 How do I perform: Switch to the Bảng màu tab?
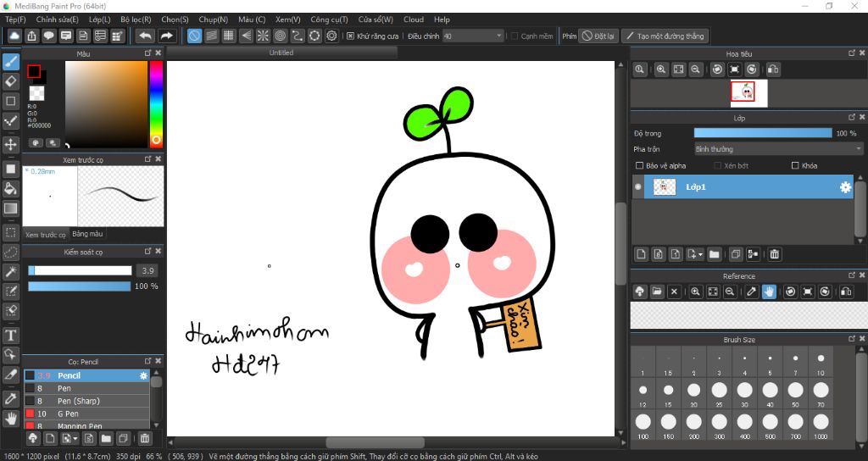(87, 234)
